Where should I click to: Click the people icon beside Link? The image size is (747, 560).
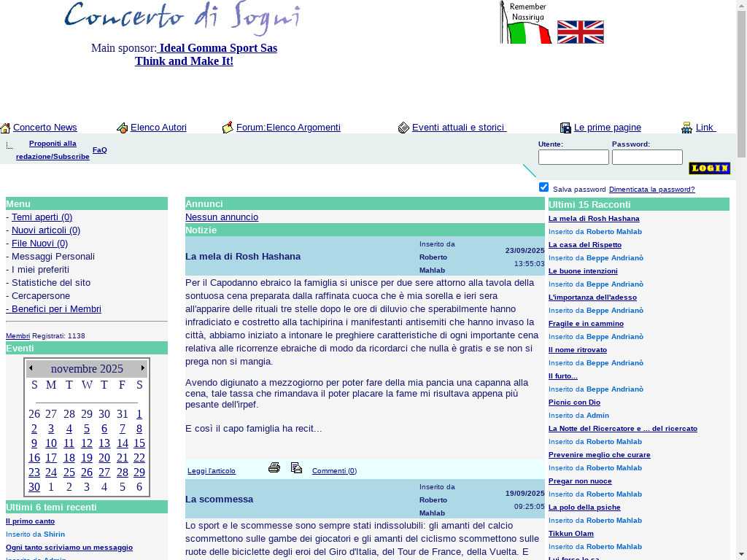[686, 128]
